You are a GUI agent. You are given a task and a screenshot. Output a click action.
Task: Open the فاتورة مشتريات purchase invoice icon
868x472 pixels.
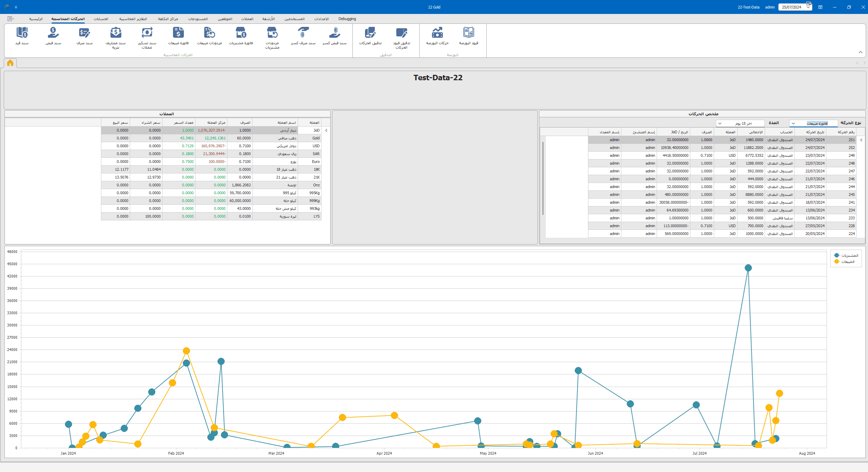pyautogui.click(x=241, y=36)
